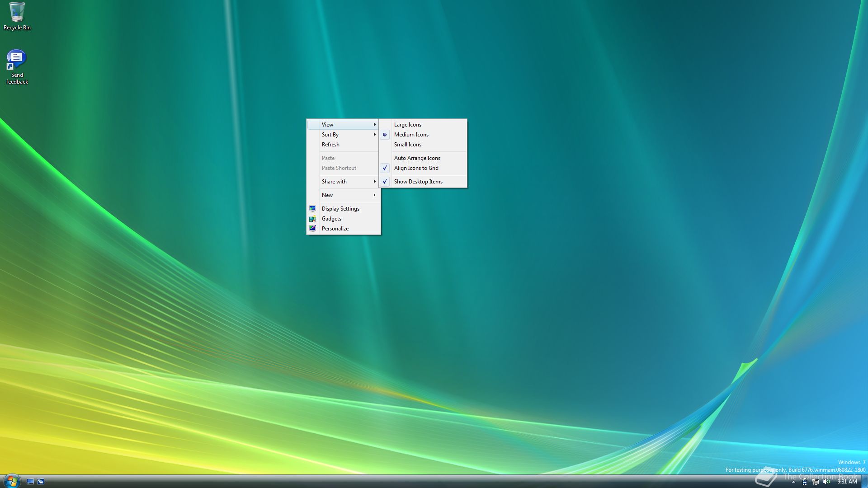Open the network status tray icon
The height and width of the screenshot is (488, 868).
pos(816,482)
